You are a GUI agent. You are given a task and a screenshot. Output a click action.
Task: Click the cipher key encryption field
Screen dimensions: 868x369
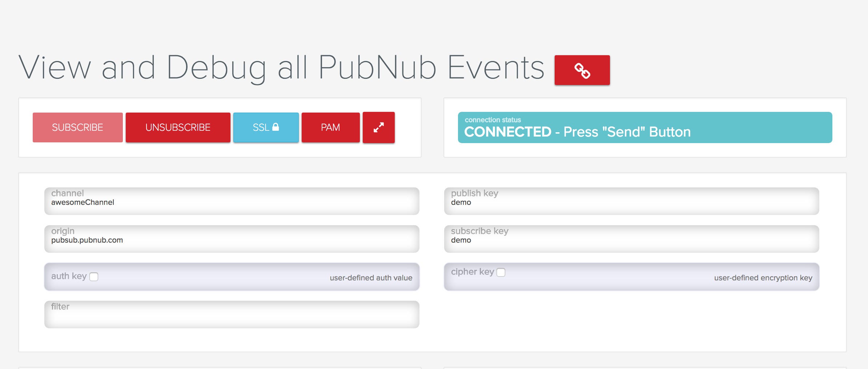point(631,277)
